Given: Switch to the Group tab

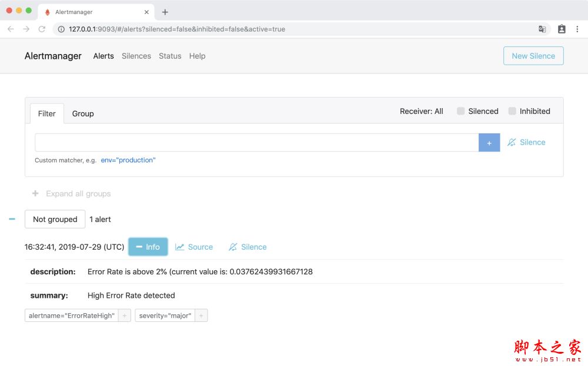Looking at the screenshot, I should click(83, 113).
